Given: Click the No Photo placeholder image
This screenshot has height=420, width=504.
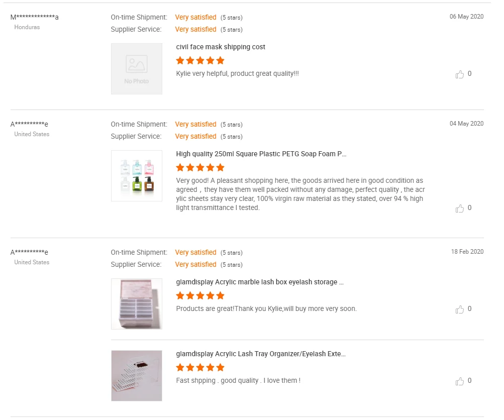Looking at the screenshot, I should (x=137, y=69).
